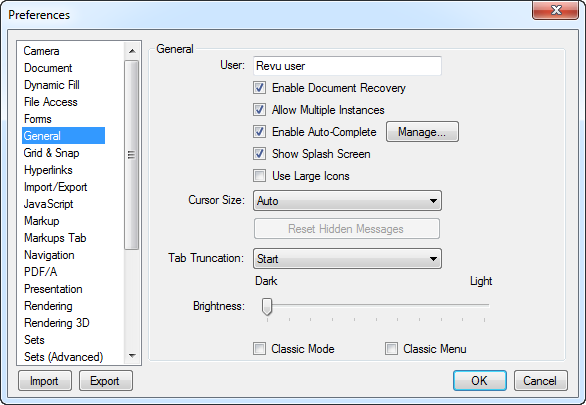
Task: Enable Use Large Icons option
Action: [x=259, y=176]
